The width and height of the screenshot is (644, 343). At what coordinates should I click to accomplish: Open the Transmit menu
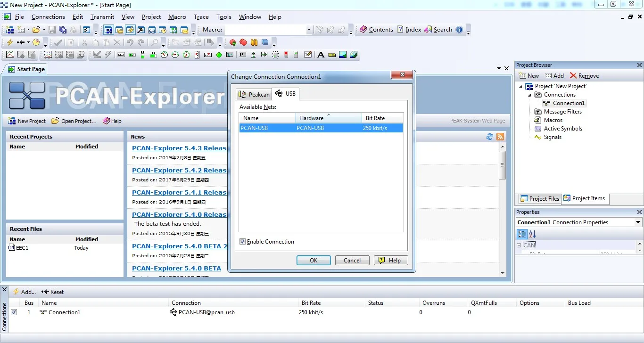coord(102,17)
